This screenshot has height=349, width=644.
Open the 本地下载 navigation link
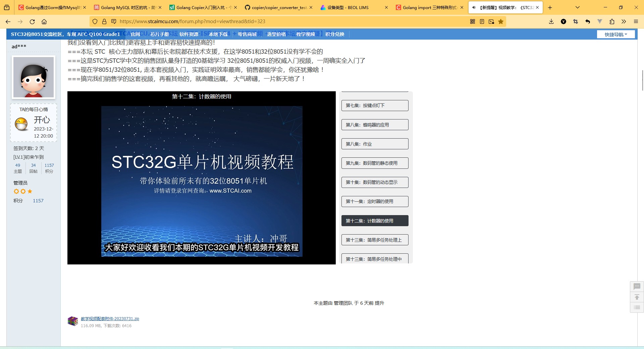[218, 34]
